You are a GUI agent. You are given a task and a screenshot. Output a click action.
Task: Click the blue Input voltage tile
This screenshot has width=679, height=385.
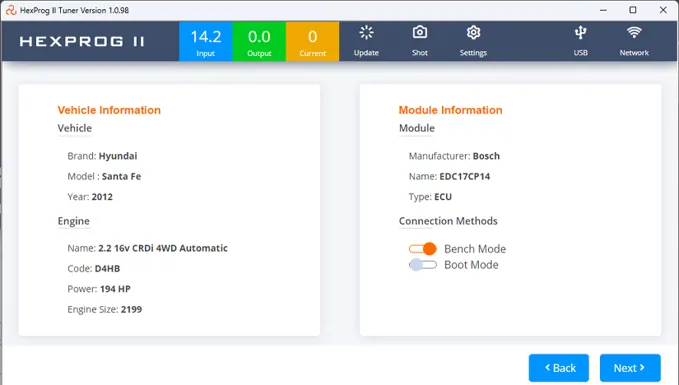(206, 42)
